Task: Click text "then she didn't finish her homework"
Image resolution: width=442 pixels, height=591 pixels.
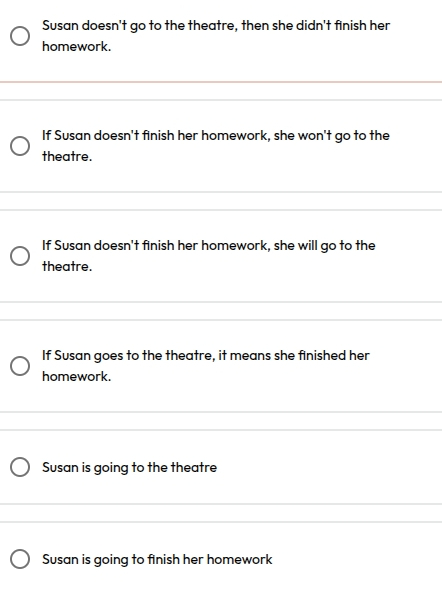Action: tap(216, 36)
